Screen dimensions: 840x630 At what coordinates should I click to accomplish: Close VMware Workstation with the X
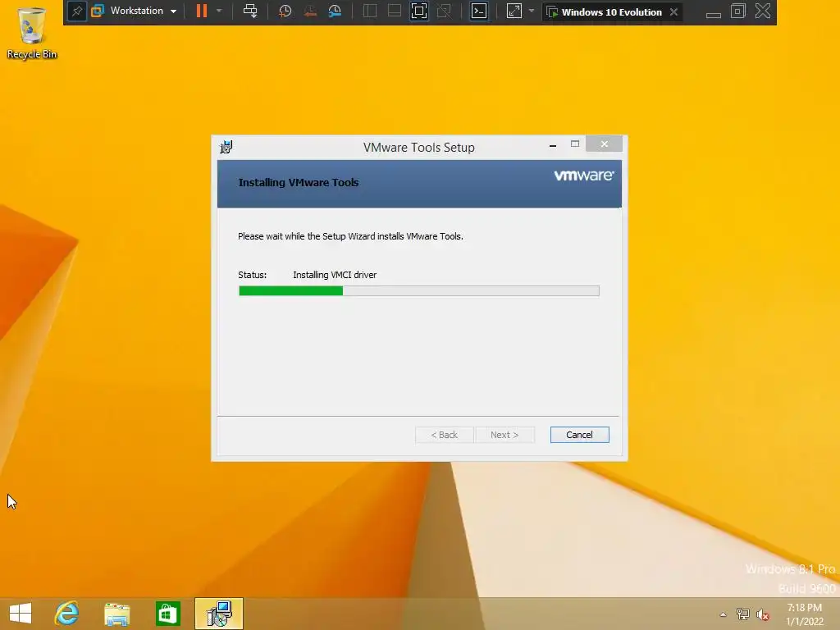pyautogui.click(x=763, y=11)
